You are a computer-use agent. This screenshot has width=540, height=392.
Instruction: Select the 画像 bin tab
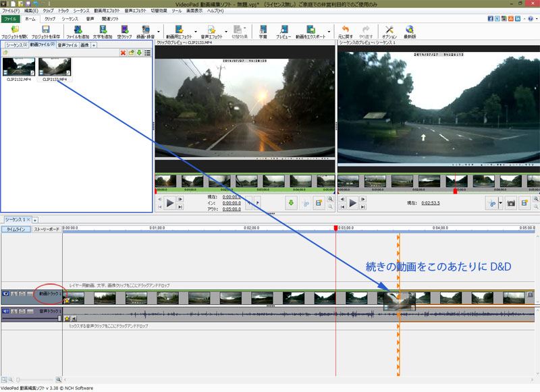coord(84,45)
